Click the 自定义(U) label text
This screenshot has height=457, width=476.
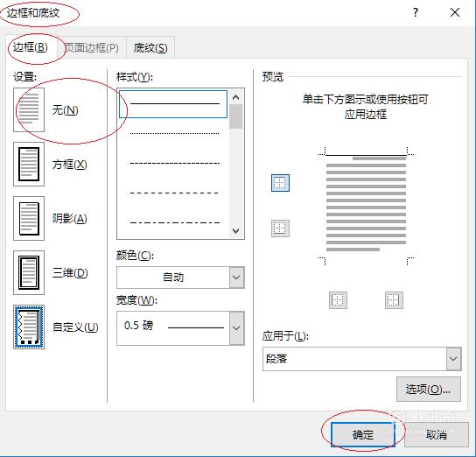point(75,327)
